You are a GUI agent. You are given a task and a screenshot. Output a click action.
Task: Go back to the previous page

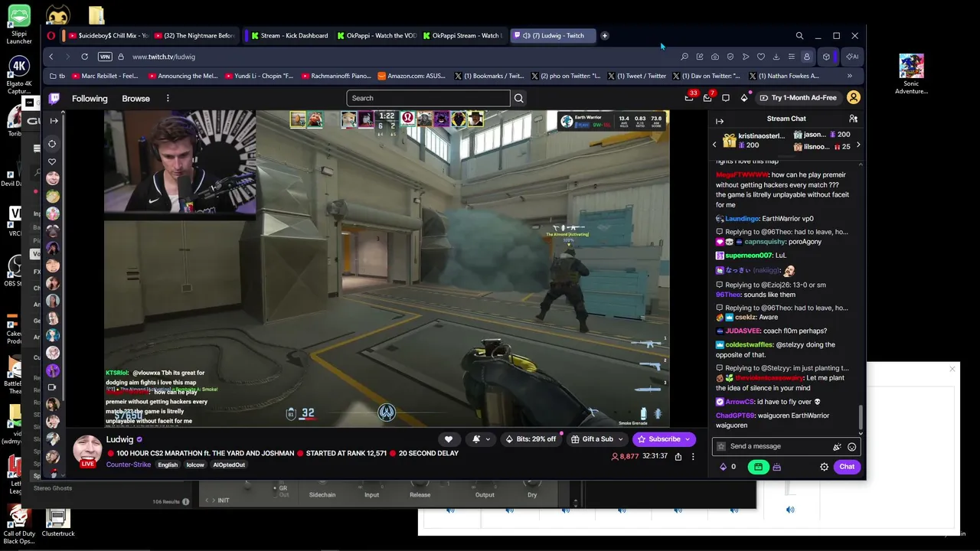tap(51, 57)
